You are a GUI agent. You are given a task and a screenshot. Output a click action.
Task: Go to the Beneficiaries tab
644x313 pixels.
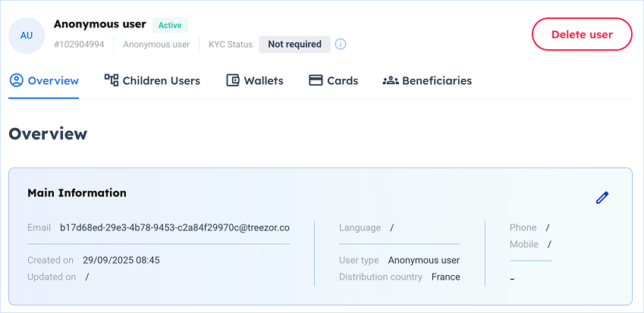(x=436, y=80)
